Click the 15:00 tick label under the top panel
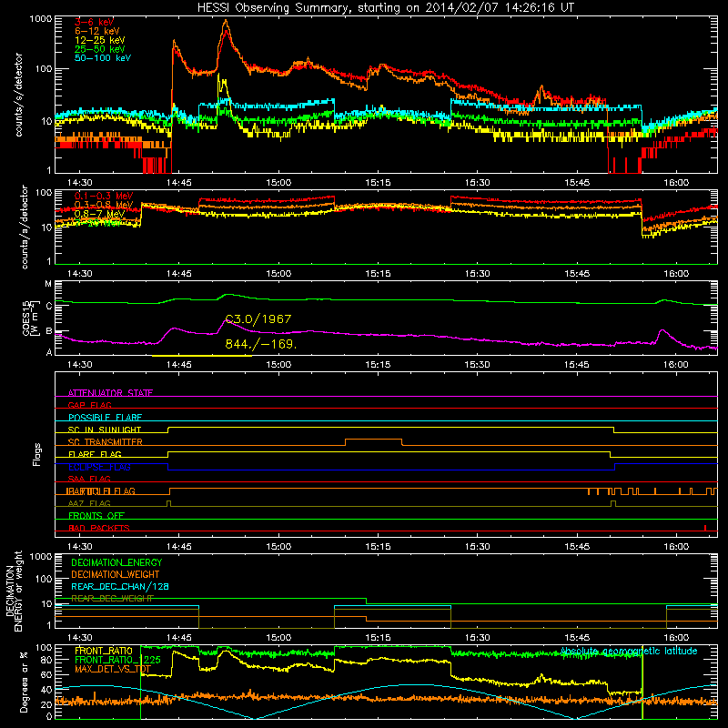The height and width of the screenshot is (728, 728). pos(278,183)
